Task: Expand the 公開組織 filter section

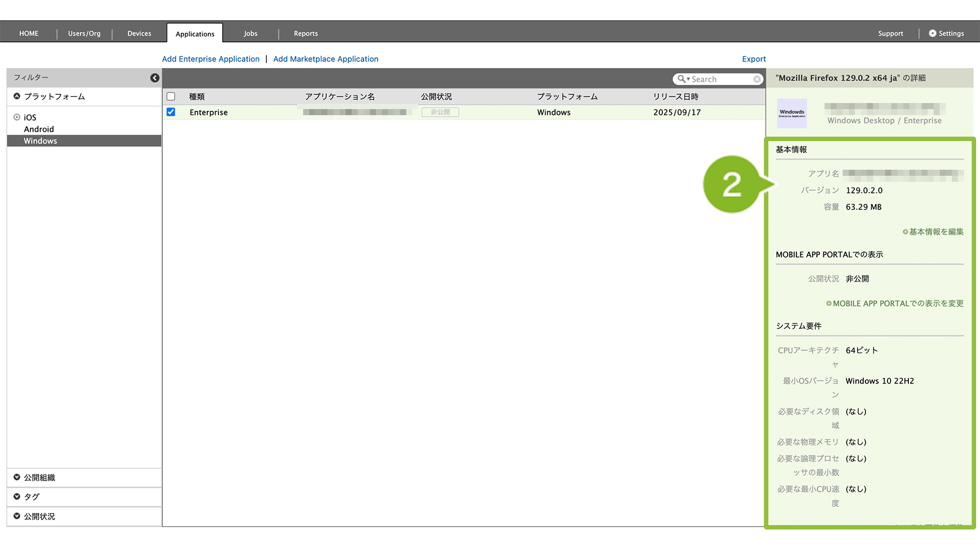Action: point(17,478)
